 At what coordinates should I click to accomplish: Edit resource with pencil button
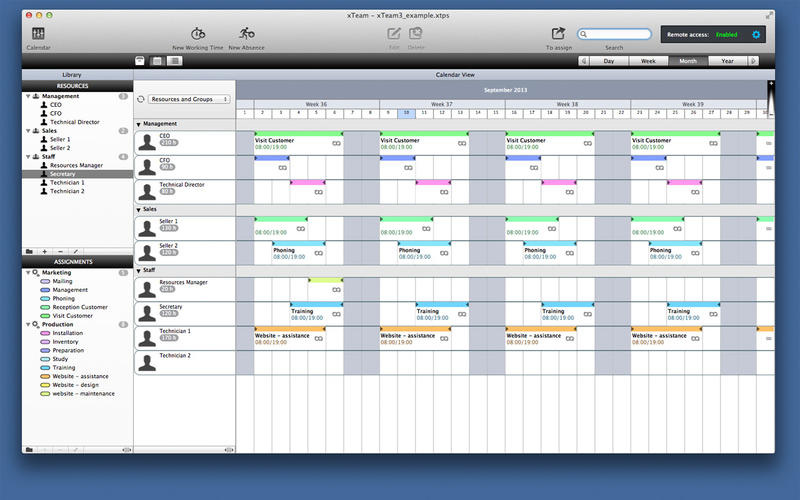(x=76, y=252)
